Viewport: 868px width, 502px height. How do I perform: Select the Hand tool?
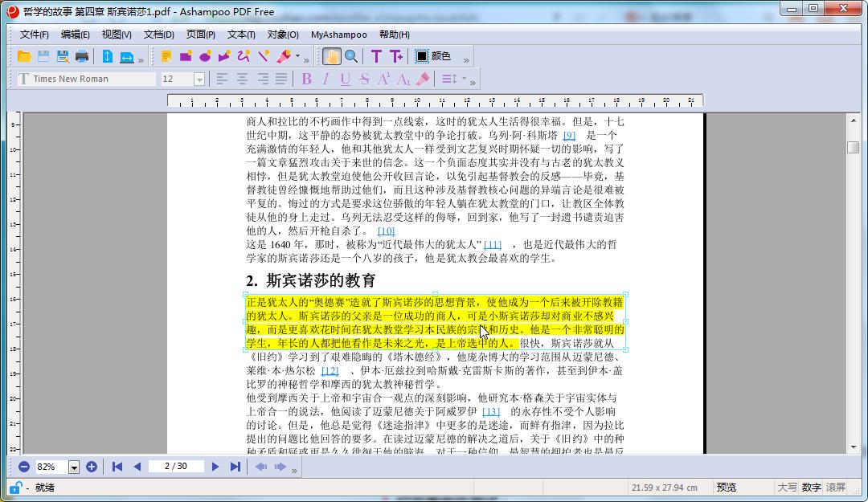[330, 55]
